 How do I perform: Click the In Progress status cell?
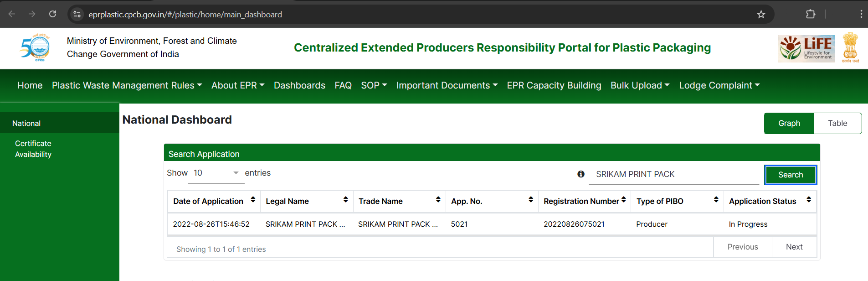tap(748, 224)
